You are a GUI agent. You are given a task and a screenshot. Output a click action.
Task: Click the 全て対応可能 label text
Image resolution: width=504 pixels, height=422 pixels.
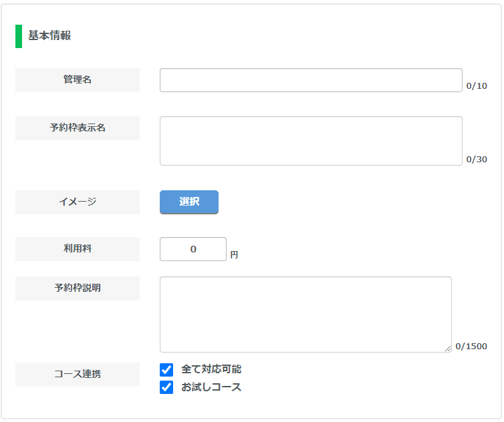tap(211, 369)
